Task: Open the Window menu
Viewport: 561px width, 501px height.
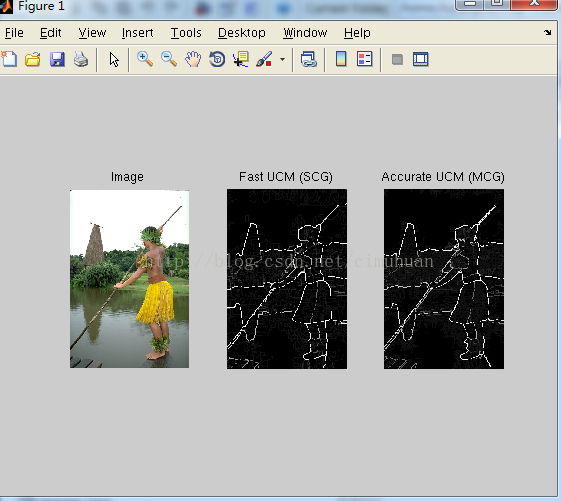Action: click(305, 33)
